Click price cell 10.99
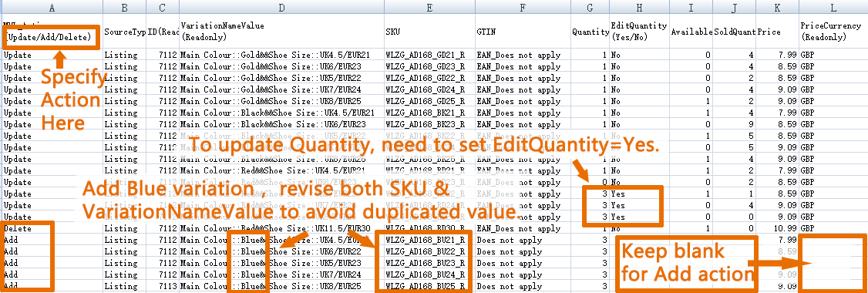This screenshot has height=293, width=868. tap(777, 228)
